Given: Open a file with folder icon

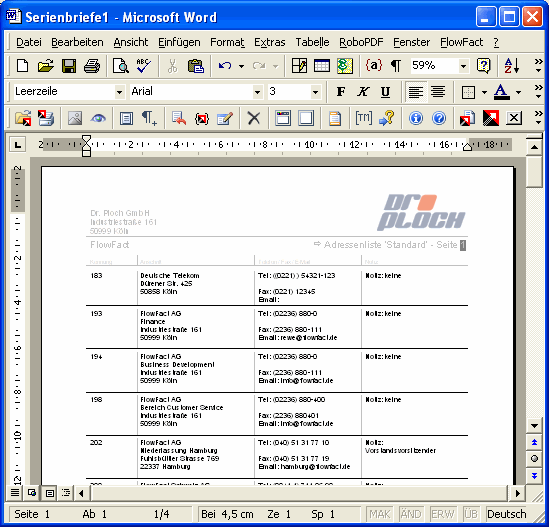Looking at the screenshot, I should coord(46,65).
